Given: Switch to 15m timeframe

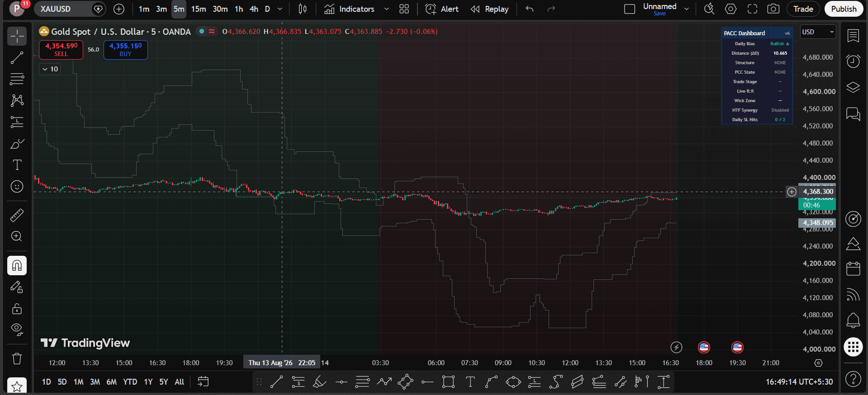Looking at the screenshot, I should [x=199, y=9].
